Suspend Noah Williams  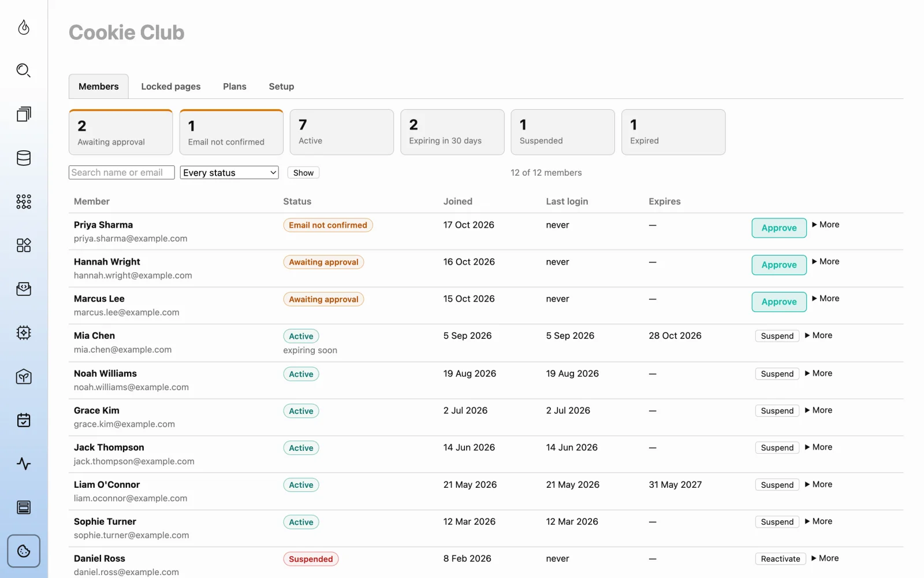pyautogui.click(x=777, y=373)
